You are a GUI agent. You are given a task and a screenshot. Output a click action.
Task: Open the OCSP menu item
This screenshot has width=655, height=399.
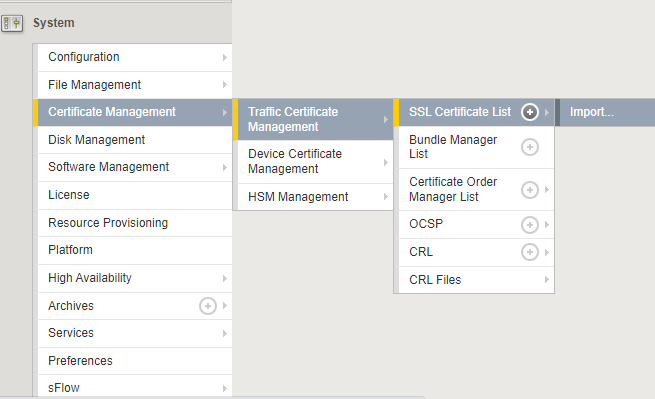click(476, 224)
